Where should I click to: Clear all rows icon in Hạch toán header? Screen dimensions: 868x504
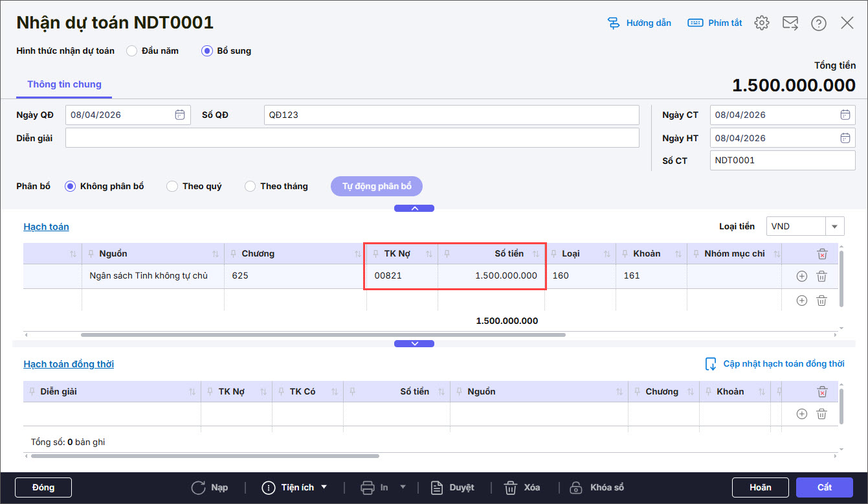pyautogui.click(x=822, y=254)
